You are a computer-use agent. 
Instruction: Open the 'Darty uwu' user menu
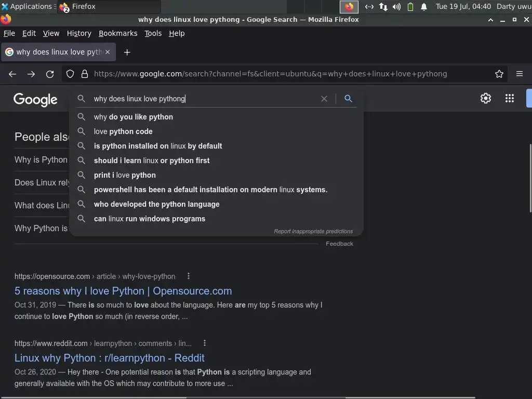pos(514,6)
